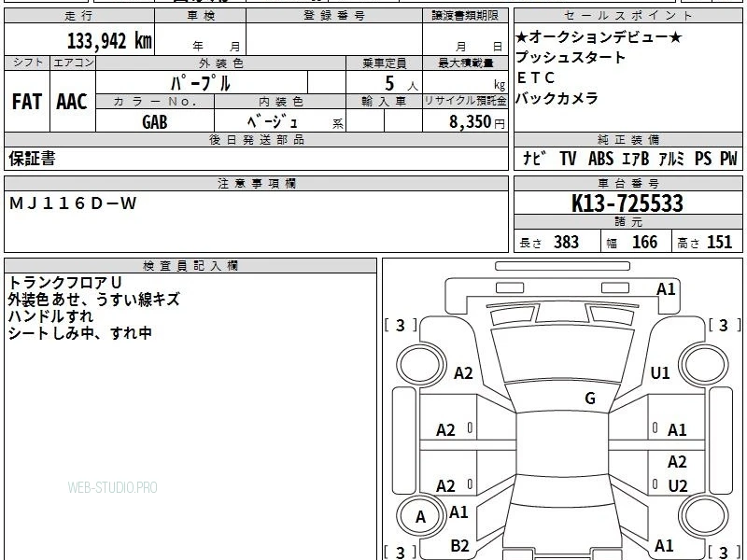Image resolution: width=747 pixels, height=560 pixels.
Task: Click the プッシュスタート sales point
Action: click(x=571, y=57)
